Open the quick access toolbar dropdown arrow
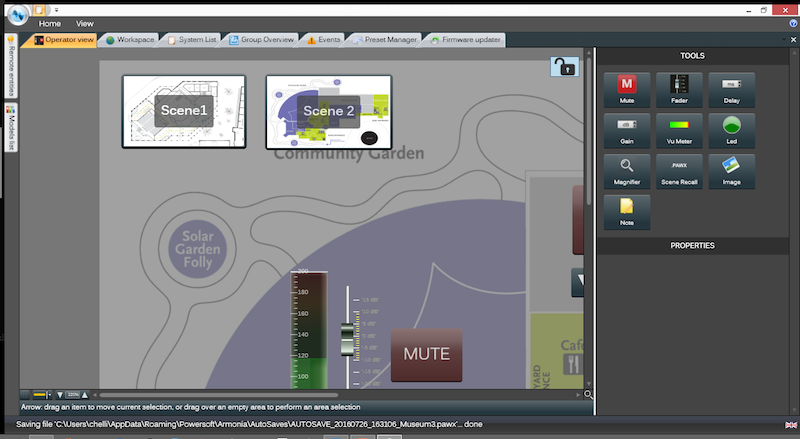Viewport: 800px width, 439px height. click(56, 9)
